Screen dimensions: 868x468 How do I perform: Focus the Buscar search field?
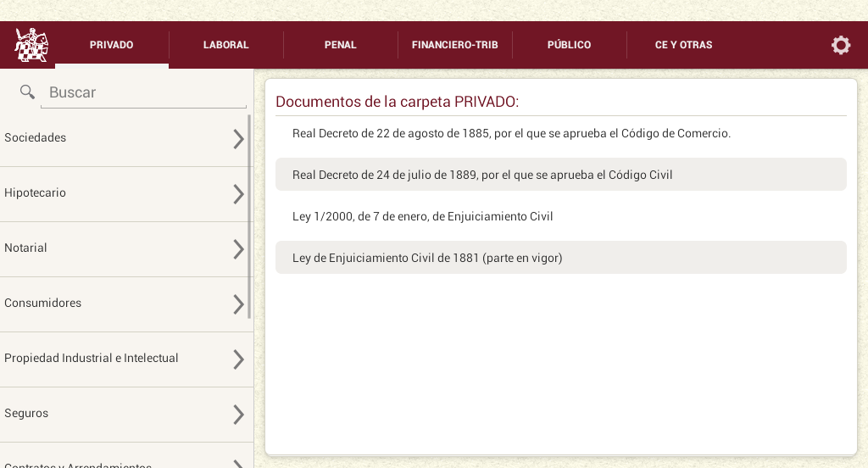click(x=143, y=92)
